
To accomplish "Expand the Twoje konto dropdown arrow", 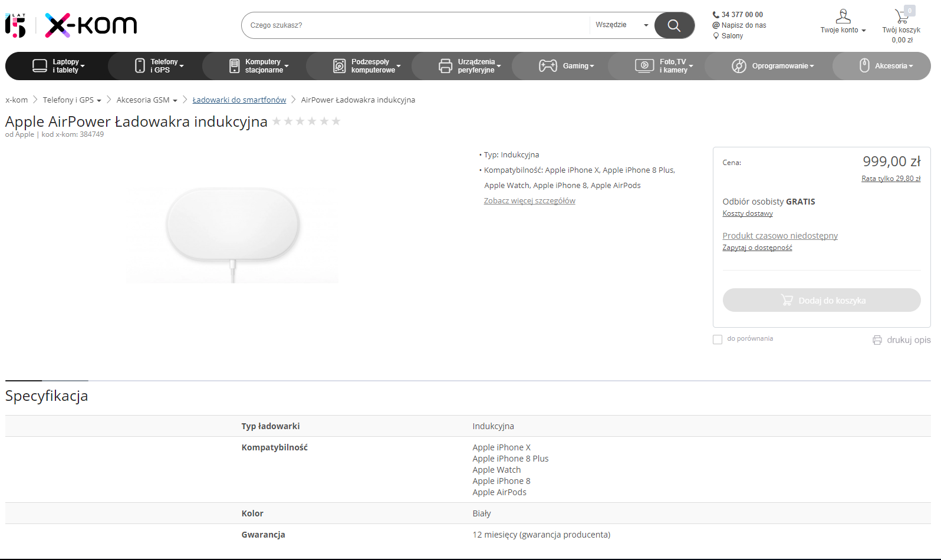I will pyautogui.click(x=864, y=31).
